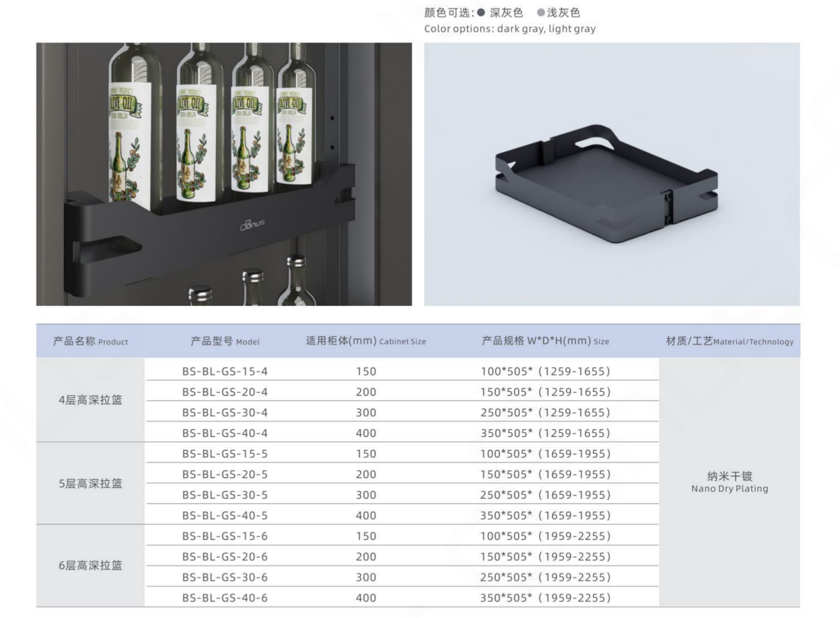The width and height of the screenshot is (840, 618).
Task: Click cabinet size 300 in BS-BL-GS-30-6 row
Action: tap(366, 577)
